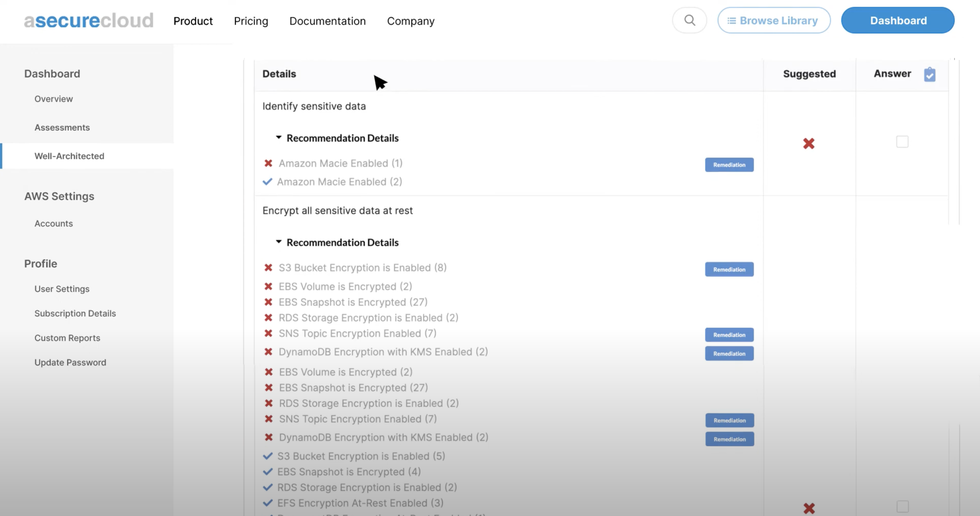Viewport: 980px width, 516px height.
Task: Open the Product menu
Action: pos(193,21)
